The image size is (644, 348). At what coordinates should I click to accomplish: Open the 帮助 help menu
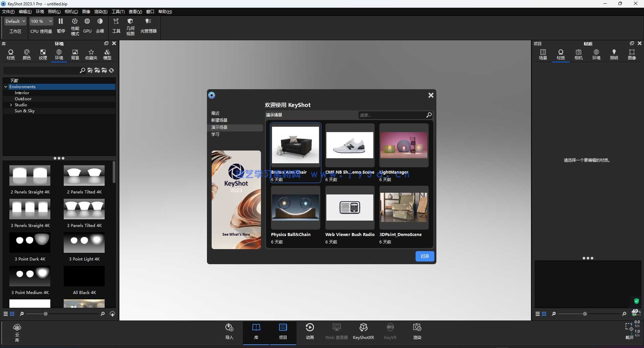point(165,12)
